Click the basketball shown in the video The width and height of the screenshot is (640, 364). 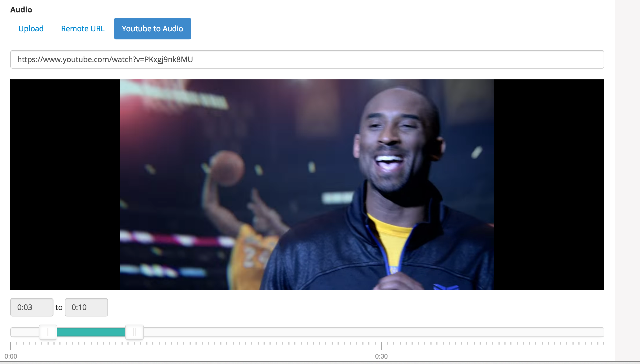coord(227,168)
